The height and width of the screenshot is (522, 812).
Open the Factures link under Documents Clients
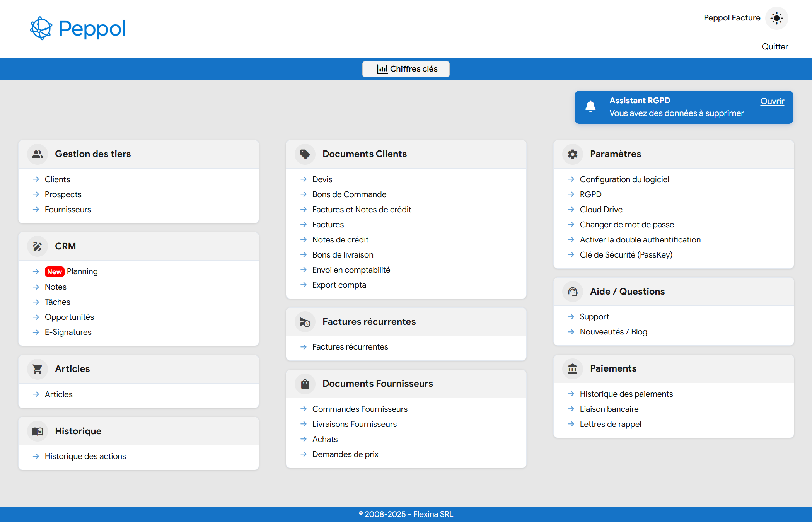click(x=328, y=225)
